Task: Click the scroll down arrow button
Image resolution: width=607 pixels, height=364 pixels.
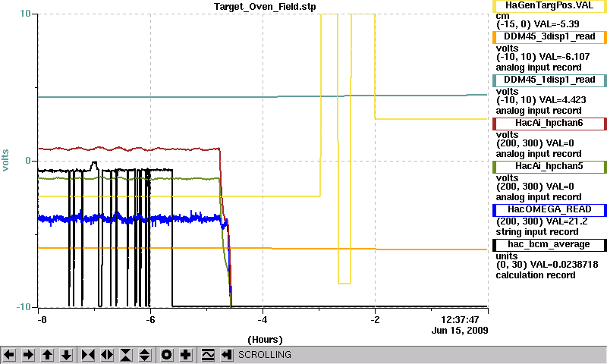Action: pyautogui.click(x=66, y=354)
